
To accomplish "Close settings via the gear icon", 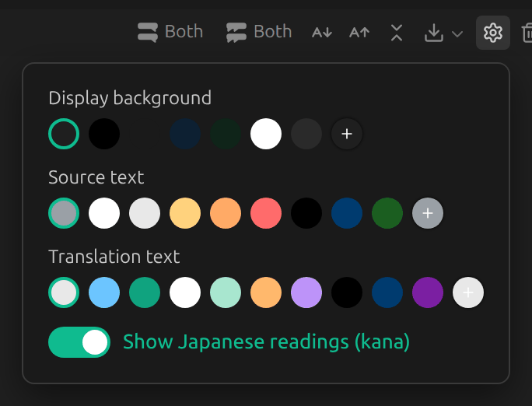I will click(x=493, y=33).
